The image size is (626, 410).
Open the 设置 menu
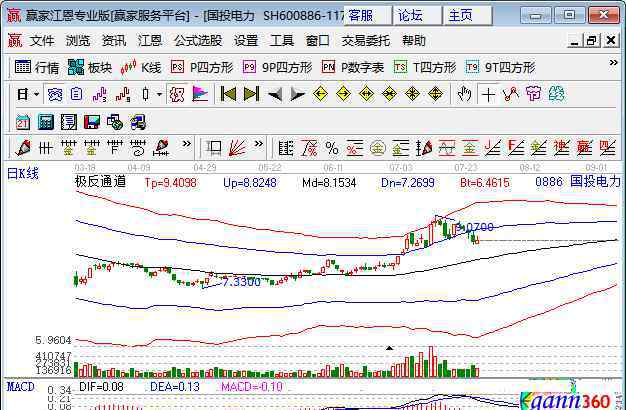click(246, 41)
